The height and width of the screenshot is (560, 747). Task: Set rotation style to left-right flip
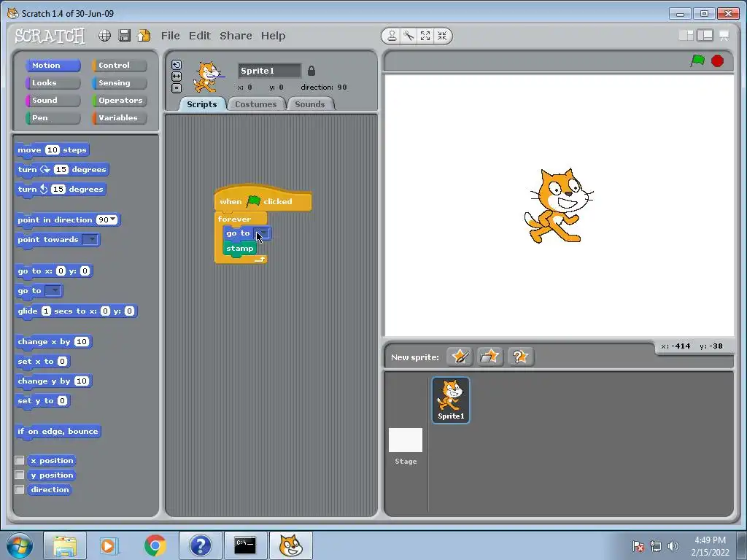177,76
